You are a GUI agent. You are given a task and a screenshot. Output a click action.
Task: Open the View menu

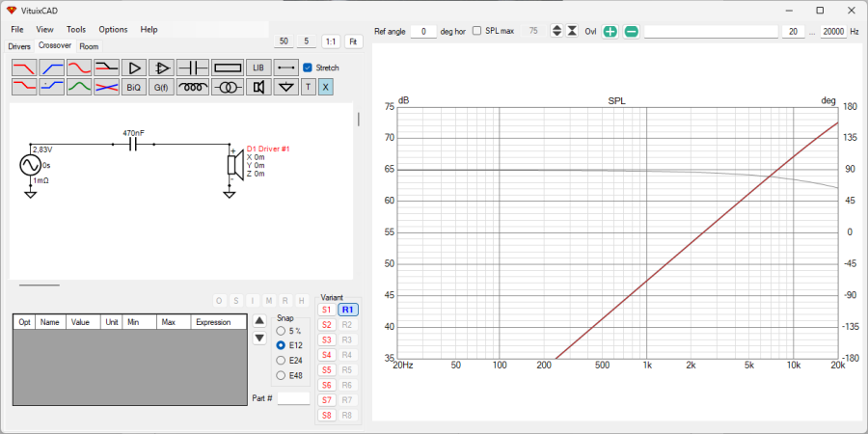tap(44, 29)
